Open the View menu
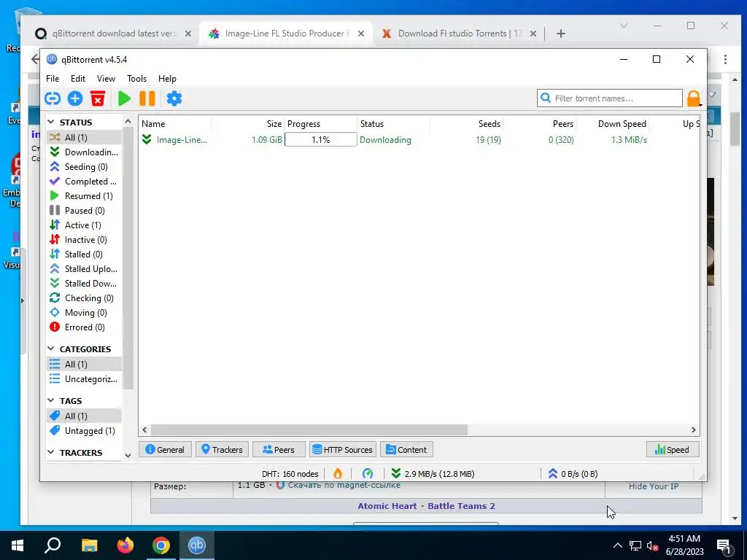Image resolution: width=747 pixels, height=560 pixels. [x=106, y=79]
